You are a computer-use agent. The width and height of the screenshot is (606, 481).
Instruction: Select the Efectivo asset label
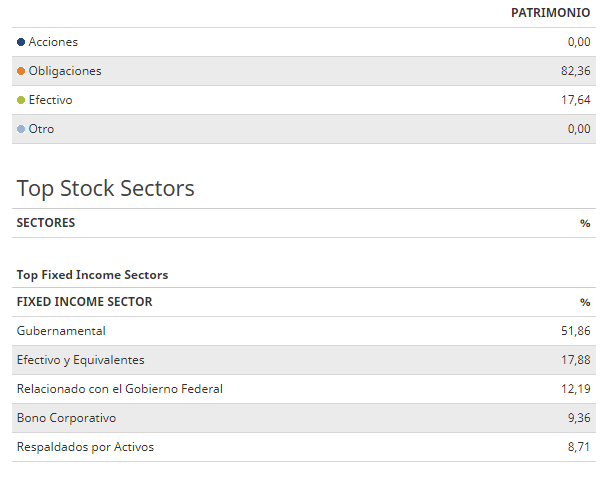[x=51, y=100]
